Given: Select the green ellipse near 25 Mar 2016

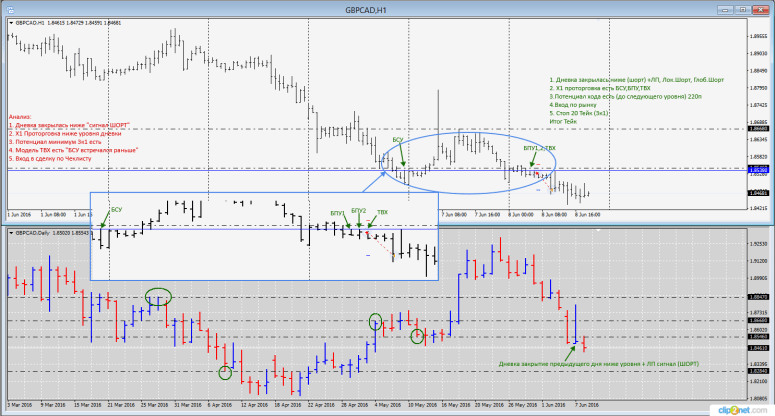Looking at the screenshot, I should point(158,296).
